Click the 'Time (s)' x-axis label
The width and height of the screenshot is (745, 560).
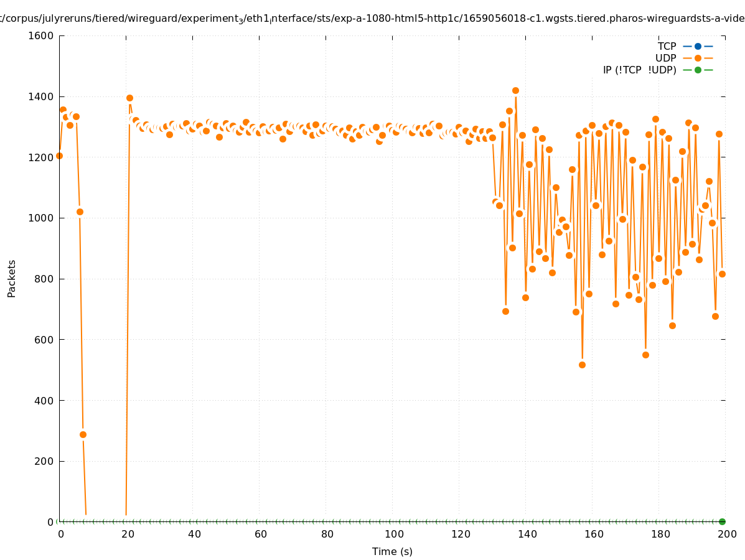(392, 551)
